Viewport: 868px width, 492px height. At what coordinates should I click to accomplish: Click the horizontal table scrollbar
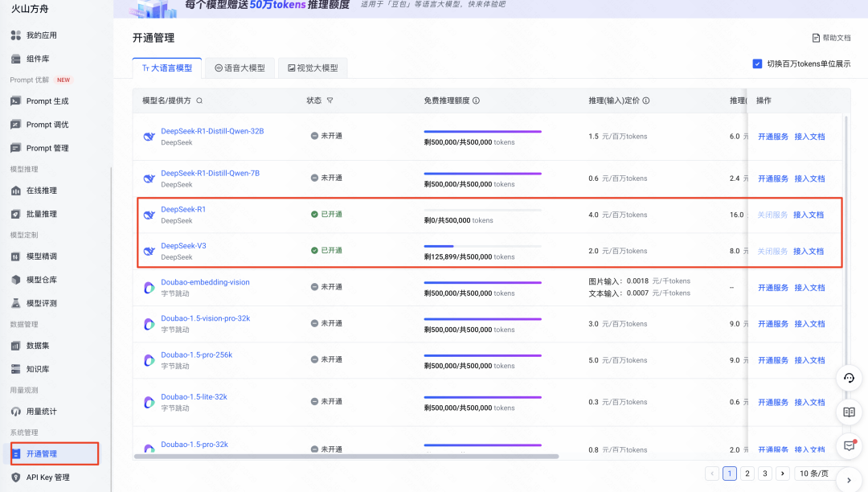346,457
